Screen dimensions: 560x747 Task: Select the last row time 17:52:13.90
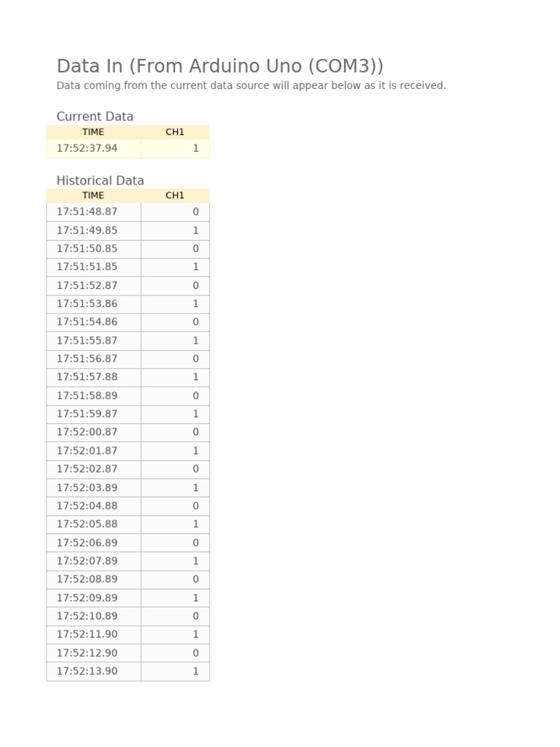click(87, 671)
